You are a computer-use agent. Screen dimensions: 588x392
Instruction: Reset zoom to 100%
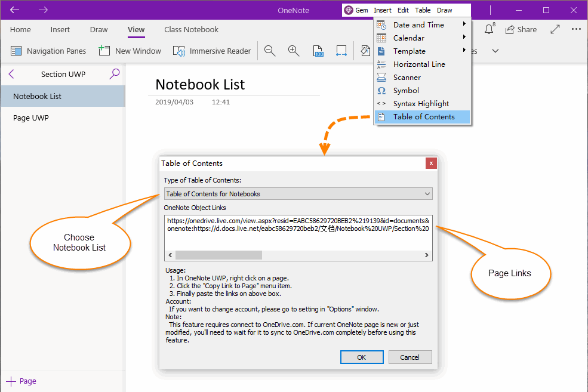(x=318, y=51)
